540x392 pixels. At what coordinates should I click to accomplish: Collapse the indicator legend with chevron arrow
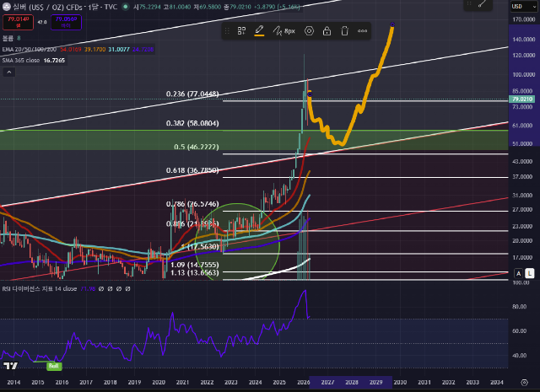[x=9, y=72]
